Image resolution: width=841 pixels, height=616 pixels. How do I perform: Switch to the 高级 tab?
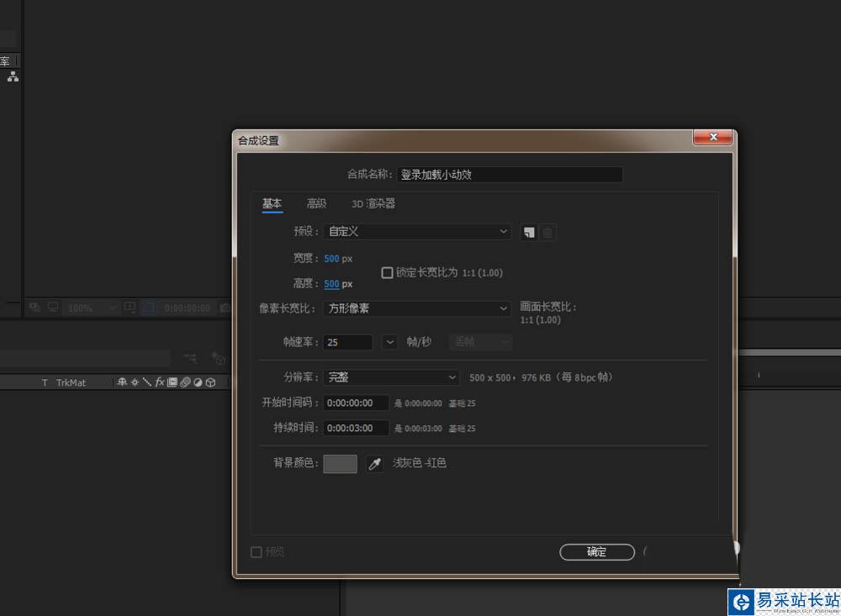click(x=316, y=203)
